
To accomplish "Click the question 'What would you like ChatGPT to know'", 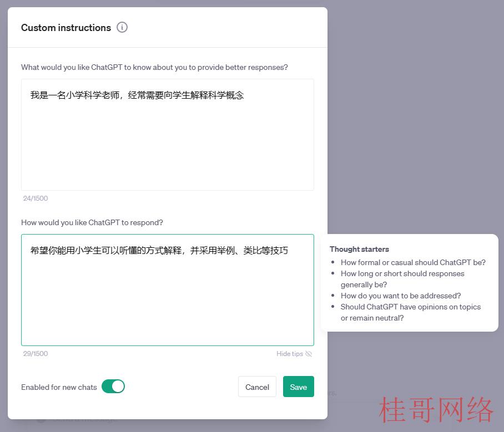I will (154, 68).
